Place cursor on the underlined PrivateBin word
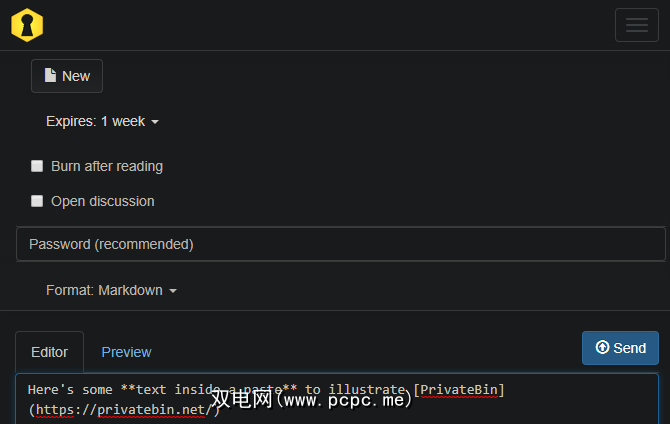The image size is (670, 424). coord(460,389)
